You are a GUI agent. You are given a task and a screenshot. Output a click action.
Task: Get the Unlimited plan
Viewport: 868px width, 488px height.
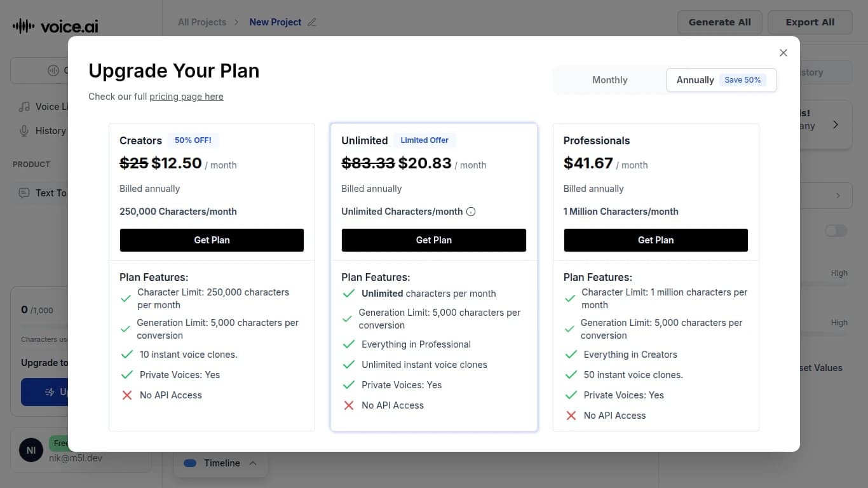click(434, 240)
